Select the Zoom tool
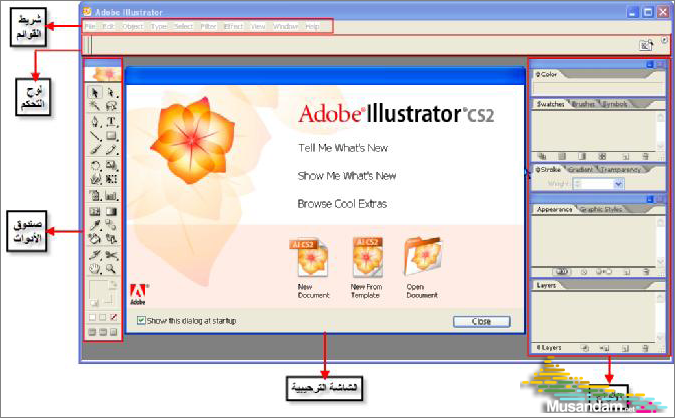 pos(111,269)
